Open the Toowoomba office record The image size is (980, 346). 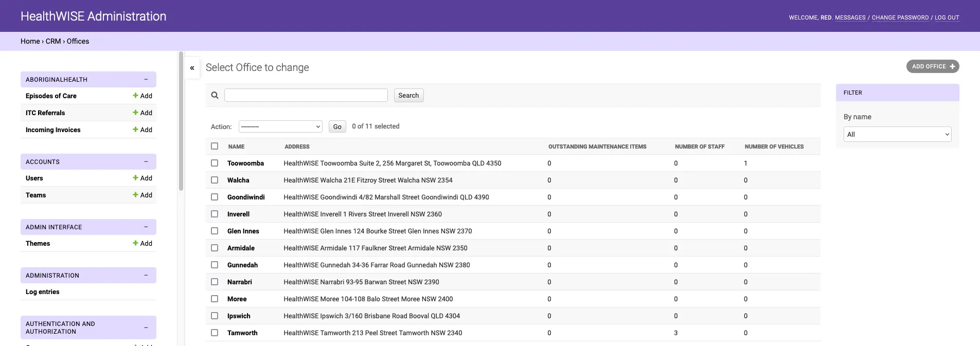pos(245,163)
